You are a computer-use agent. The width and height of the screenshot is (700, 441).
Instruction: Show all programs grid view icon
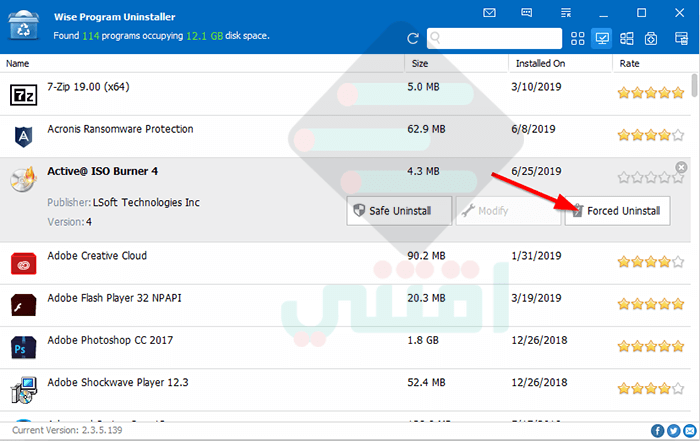pos(577,38)
